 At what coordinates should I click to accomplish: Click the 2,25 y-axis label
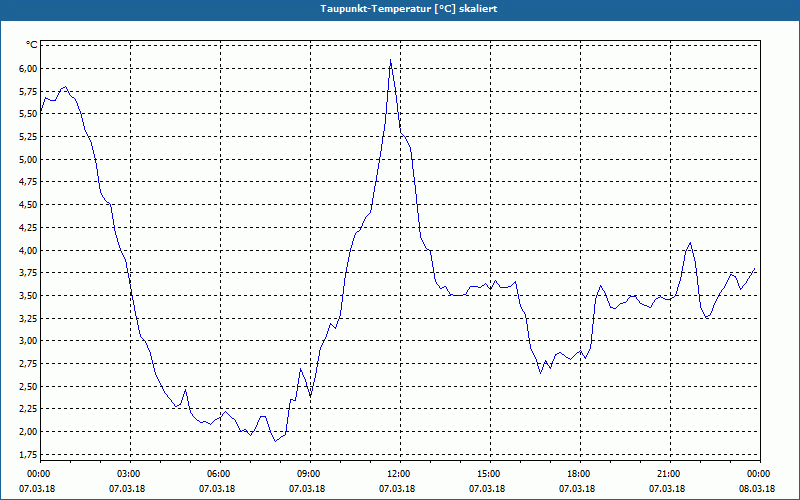click(x=28, y=409)
